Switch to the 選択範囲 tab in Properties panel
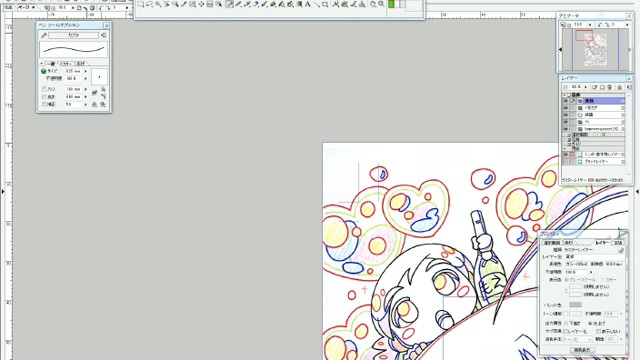 click(552, 243)
